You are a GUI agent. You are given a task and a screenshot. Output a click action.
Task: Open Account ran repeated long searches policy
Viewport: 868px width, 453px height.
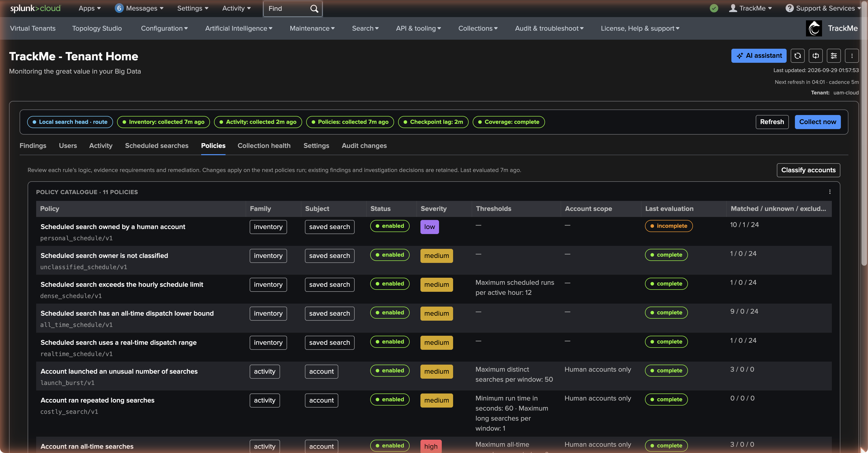(97, 401)
